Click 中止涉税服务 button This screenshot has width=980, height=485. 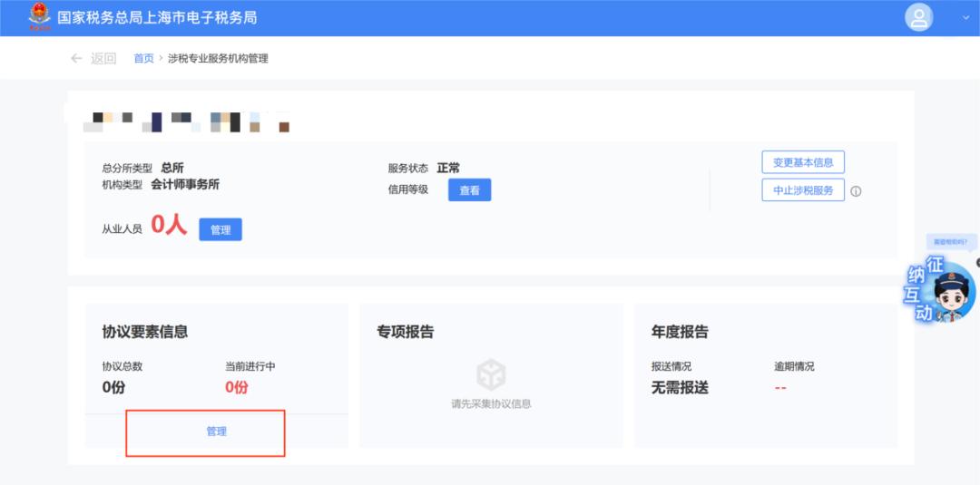[x=803, y=189]
